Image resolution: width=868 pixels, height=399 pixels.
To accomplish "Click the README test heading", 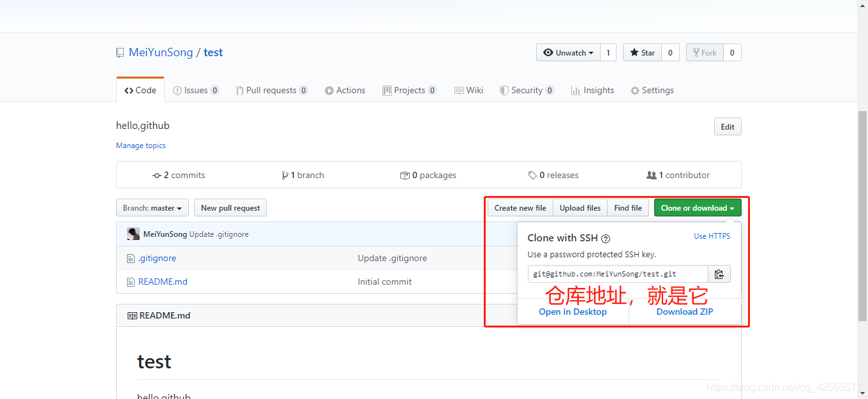I will tap(154, 362).
